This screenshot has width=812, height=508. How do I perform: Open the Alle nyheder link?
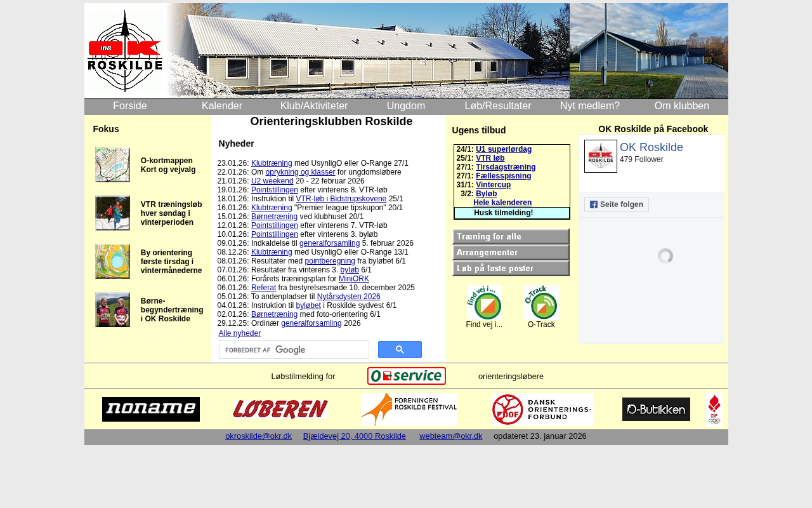click(240, 333)
